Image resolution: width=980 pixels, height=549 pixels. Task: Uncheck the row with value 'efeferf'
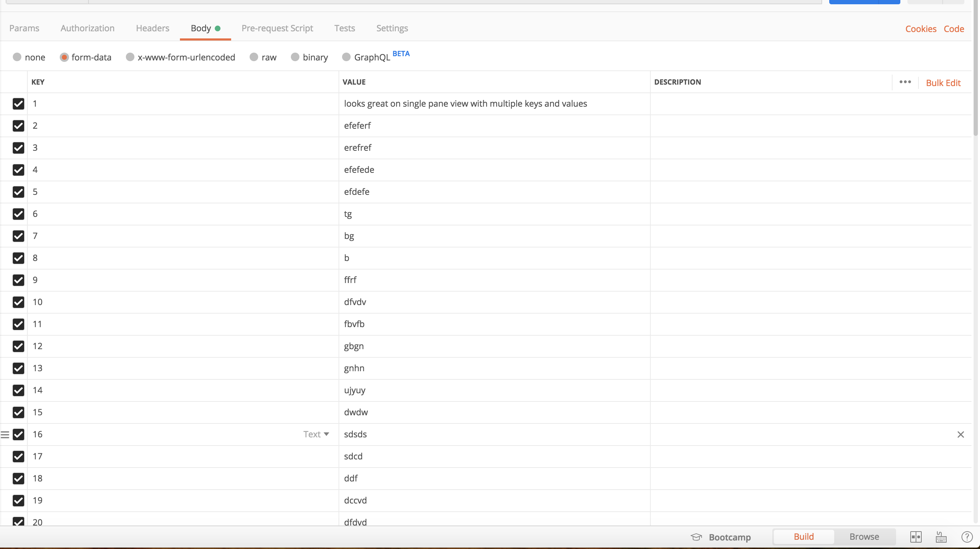click(18, 126)
